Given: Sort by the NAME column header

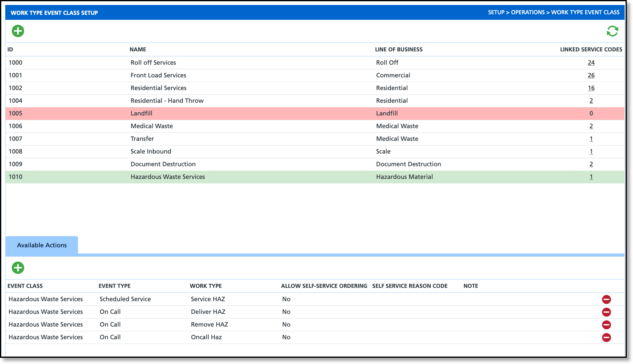Looking at the screenshot, I should pyautogui.click(x=138, y=50).
